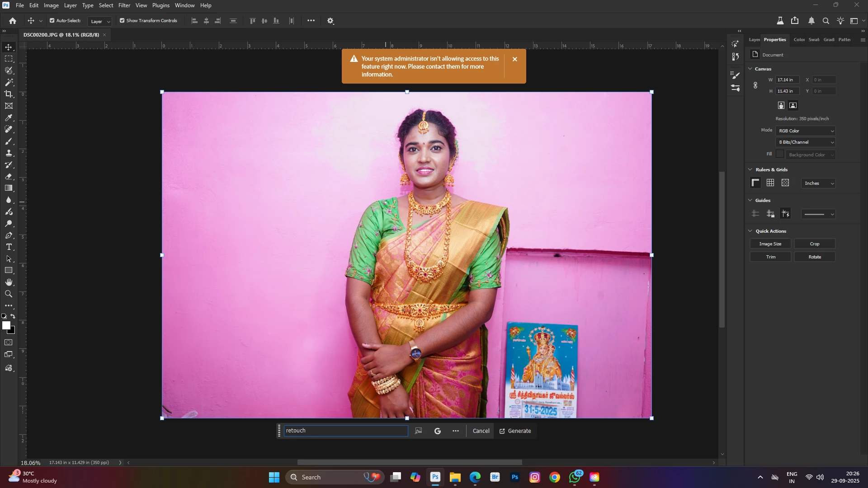Screen dimensions: 868x488
Task: Collapse the Quick Actions section
Action: [750, 231]
